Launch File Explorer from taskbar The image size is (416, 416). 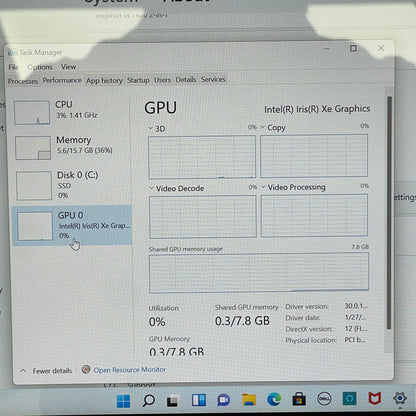pos(249,400)
